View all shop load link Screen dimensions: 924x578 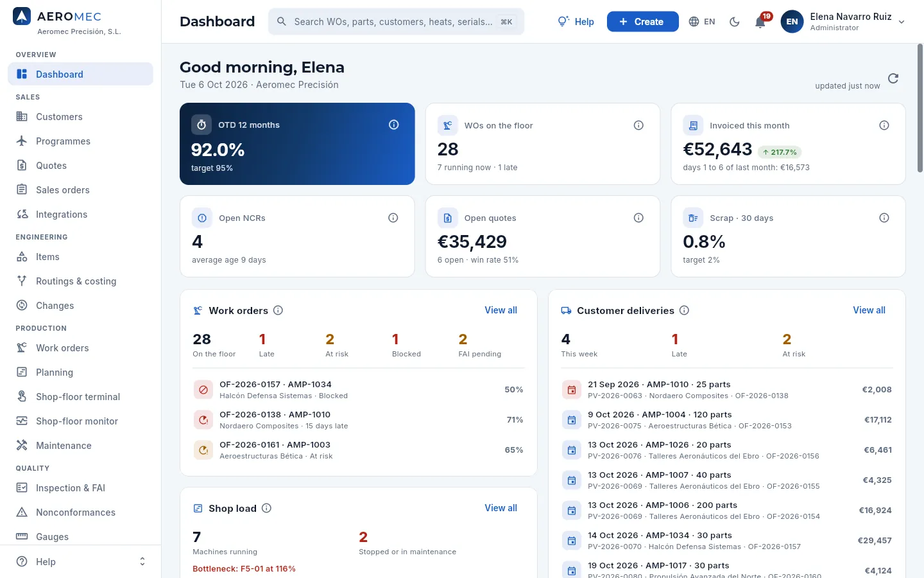click(x=501, y=508)
